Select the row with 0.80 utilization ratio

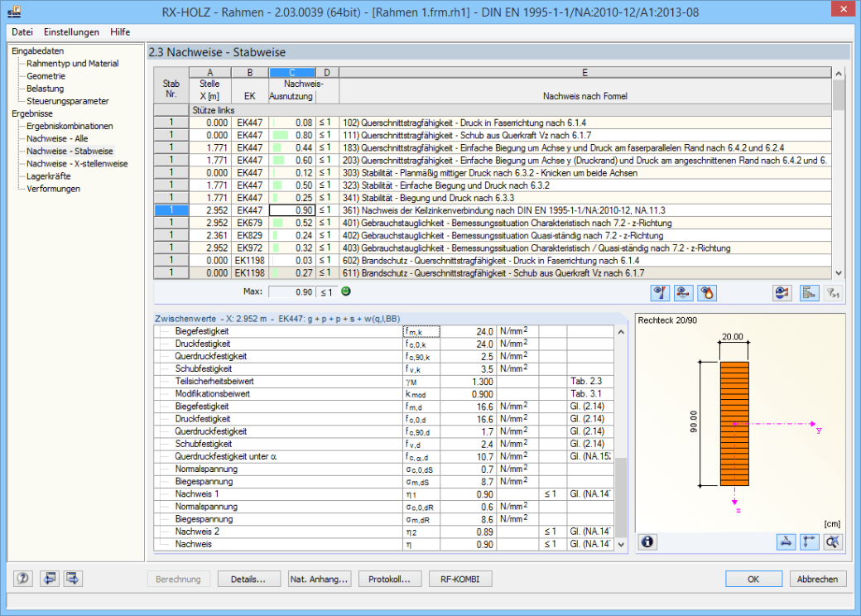[x=493, y=135]
